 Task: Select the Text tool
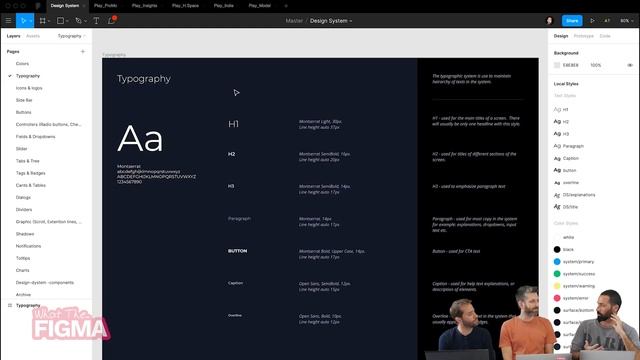click(96, 20)
